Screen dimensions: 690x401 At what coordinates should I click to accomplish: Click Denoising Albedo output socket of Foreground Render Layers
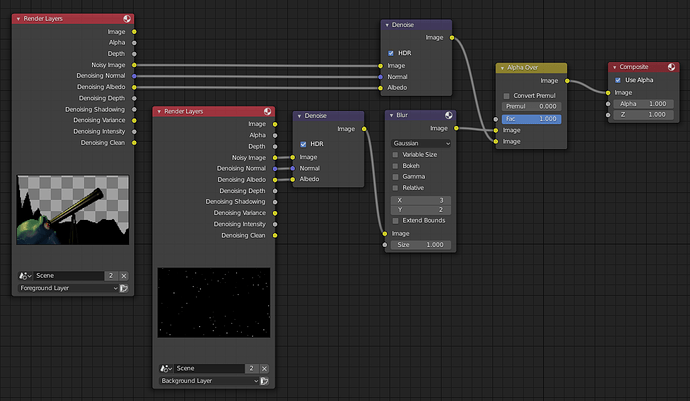(134, 87)
